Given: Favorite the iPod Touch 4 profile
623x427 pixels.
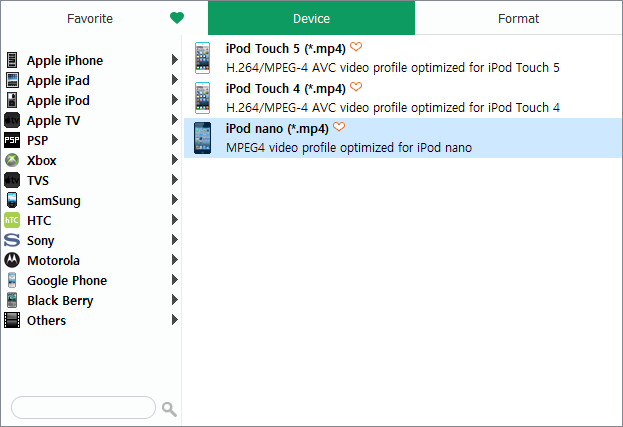Looking at the screenshot, I should click(x=356, y=87).
